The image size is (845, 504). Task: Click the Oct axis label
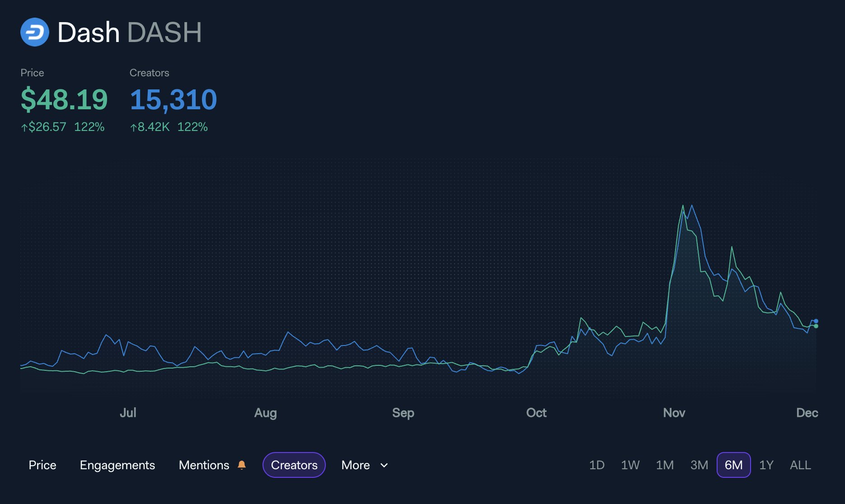[x=536, y=412]
